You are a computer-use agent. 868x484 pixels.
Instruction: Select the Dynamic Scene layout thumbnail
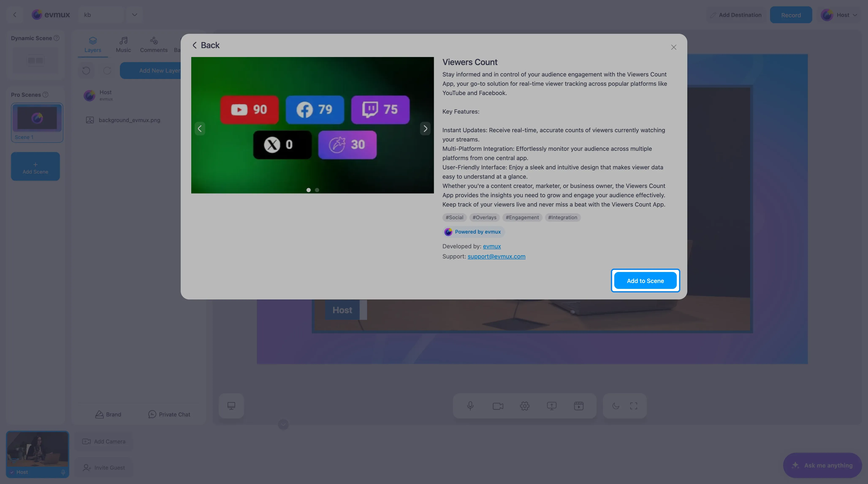tap(35, 61)
